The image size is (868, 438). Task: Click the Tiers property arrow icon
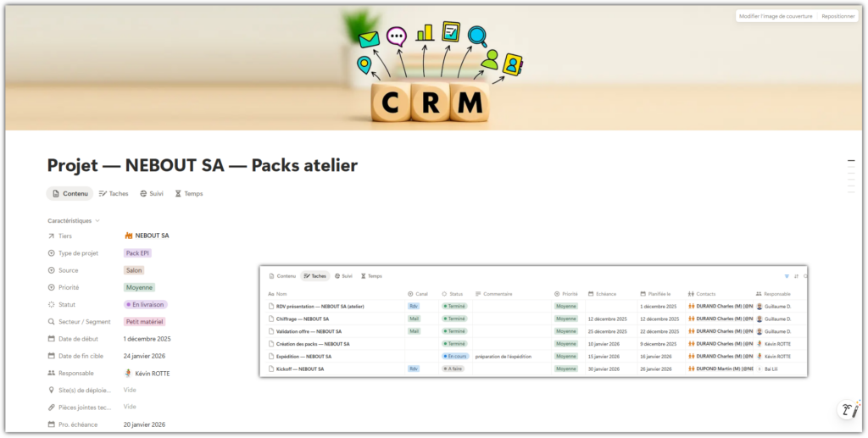point(52,236)
